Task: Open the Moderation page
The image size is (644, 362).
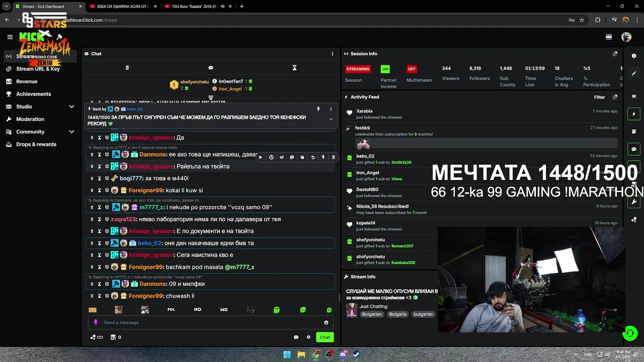Action: point(30,119)
